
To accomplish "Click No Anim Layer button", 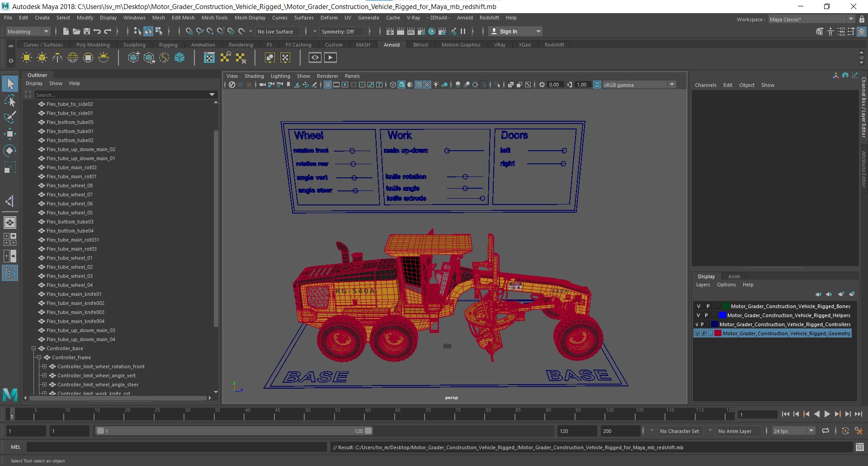I will point(738,431).
